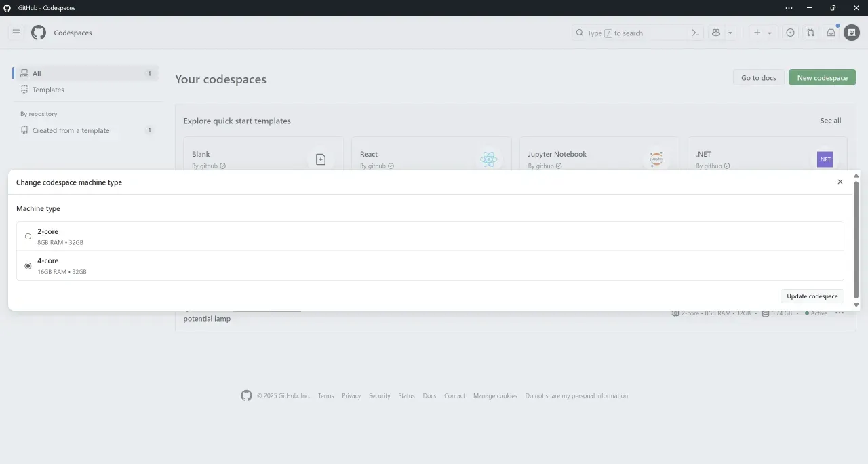868x464 pixels.
Task: Expand the Copilot dropdown arrow
Action: click(730, 33)
